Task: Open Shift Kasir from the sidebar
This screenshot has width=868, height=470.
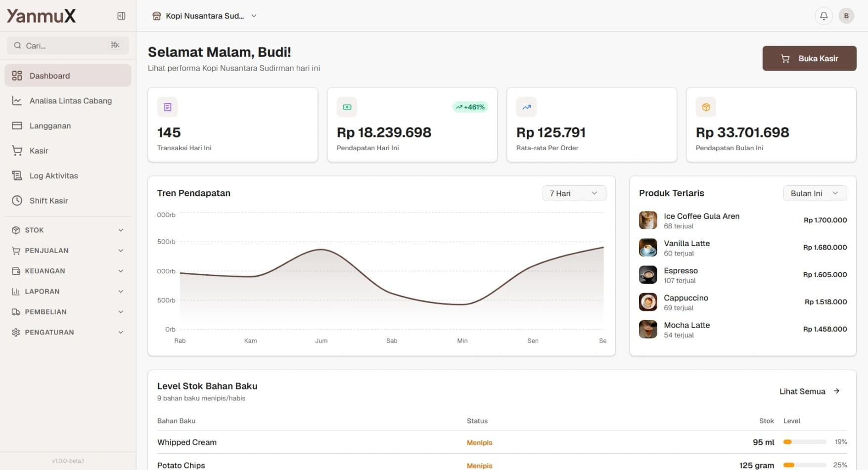Action: tap(47, 201)
